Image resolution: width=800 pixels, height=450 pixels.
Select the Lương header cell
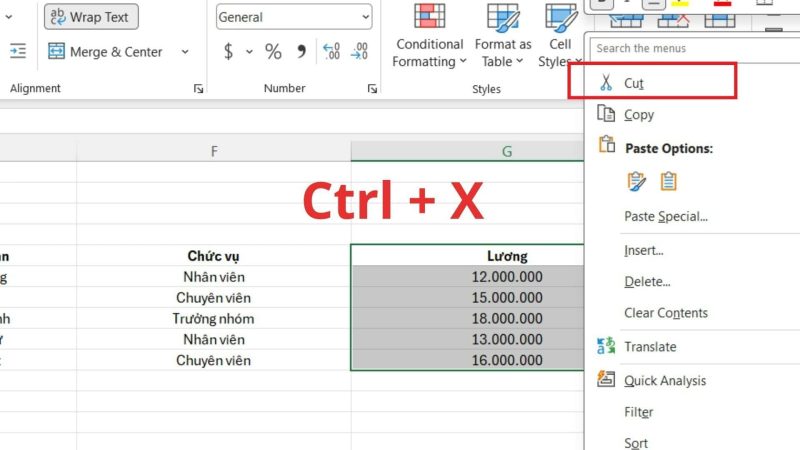[467, 256]
